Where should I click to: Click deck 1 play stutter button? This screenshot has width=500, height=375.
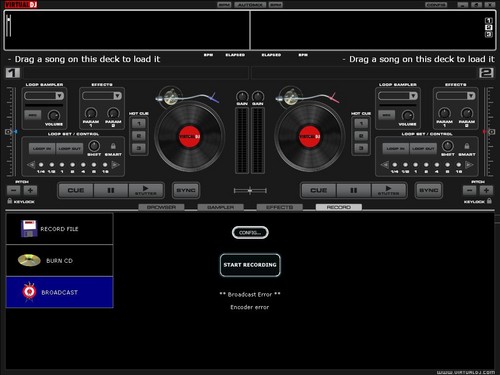point(146,190)
